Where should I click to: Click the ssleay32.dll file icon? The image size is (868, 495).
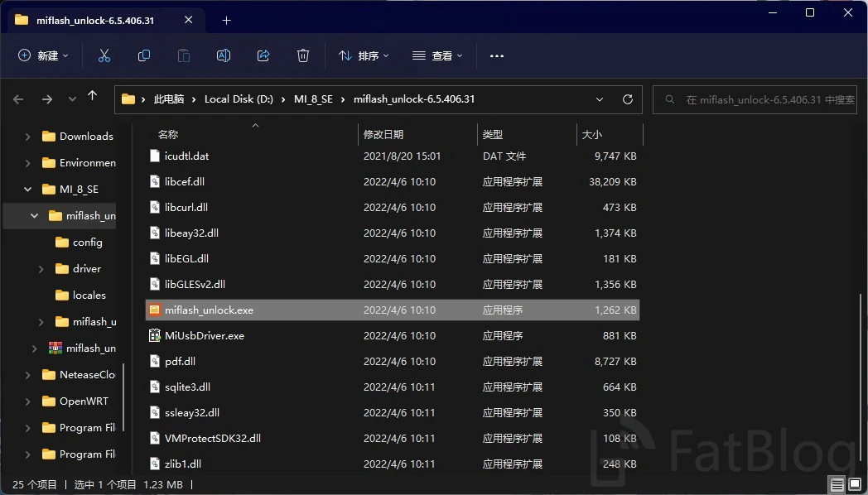point(155,412)
